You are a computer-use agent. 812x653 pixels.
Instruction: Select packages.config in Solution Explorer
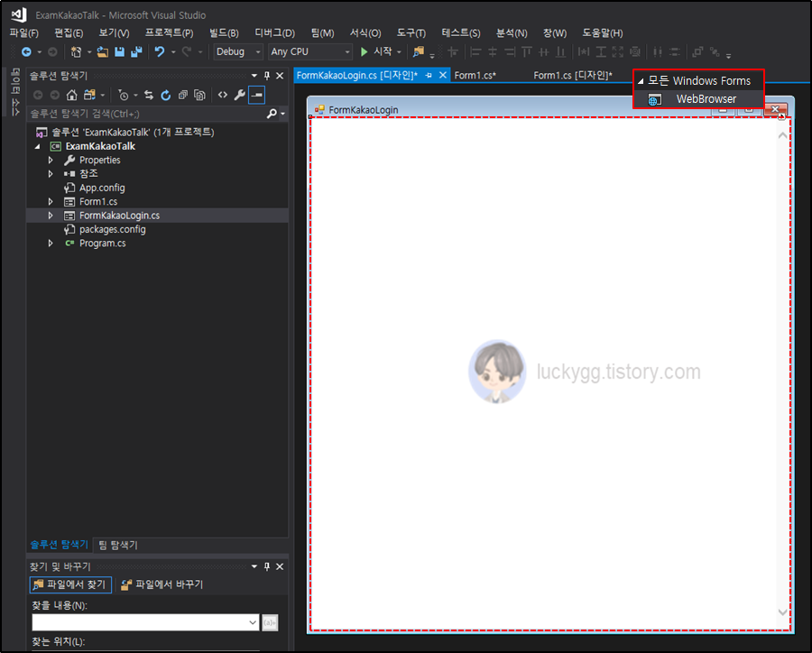point(113,229)
